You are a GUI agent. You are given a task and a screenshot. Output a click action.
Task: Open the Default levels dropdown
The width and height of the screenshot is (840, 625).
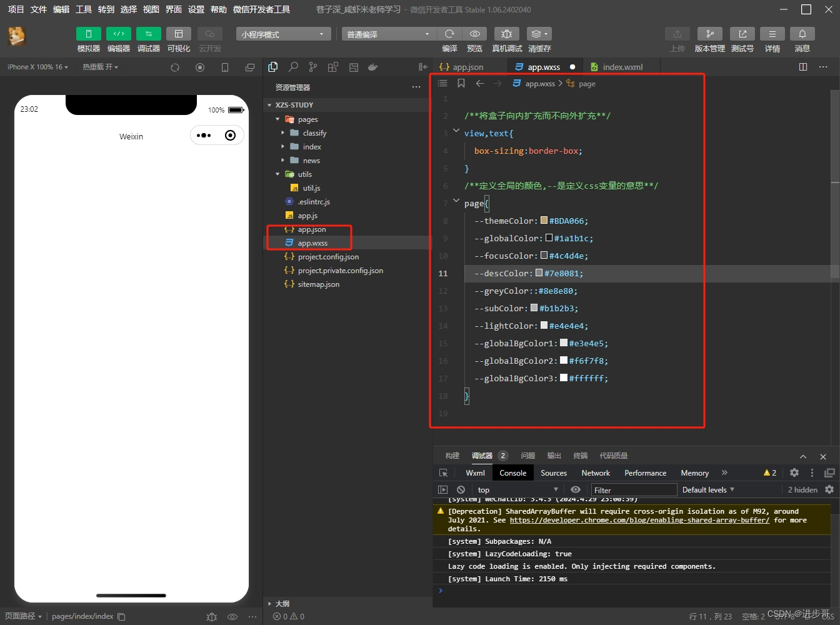707,490
